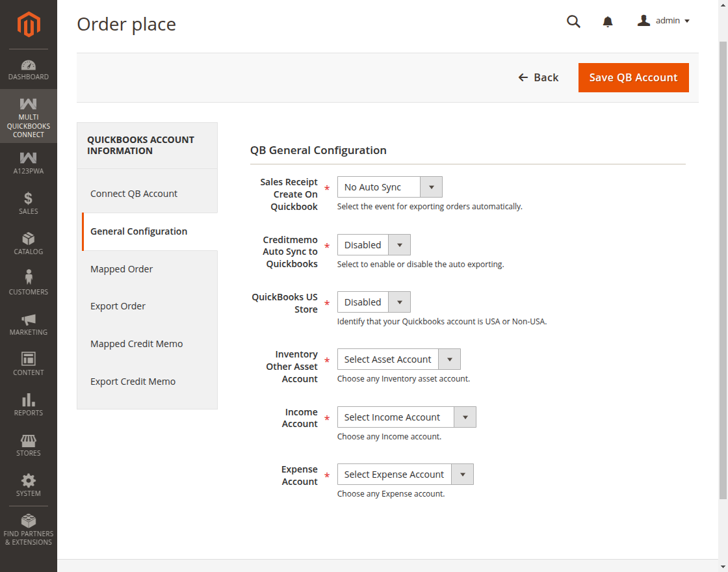Open the Dashboard sidebar icon
The width and height of the screenshot is (728, 572).
tap(29, 66)
